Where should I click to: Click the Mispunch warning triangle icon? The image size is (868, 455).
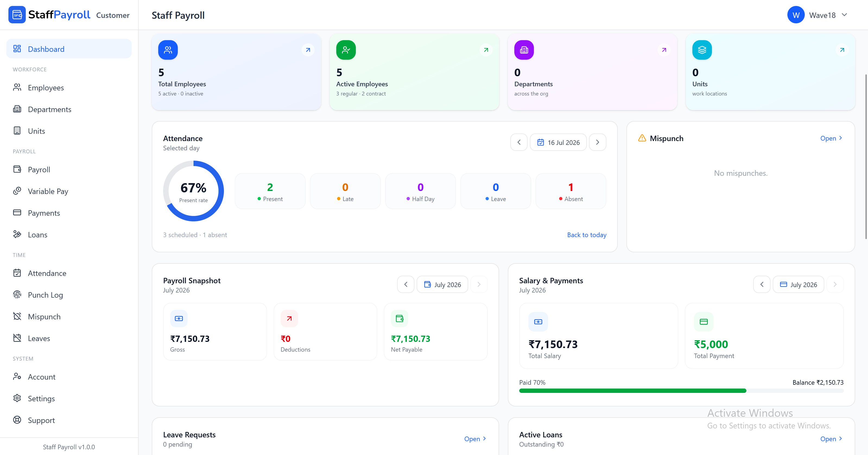[x=642, y=138]
